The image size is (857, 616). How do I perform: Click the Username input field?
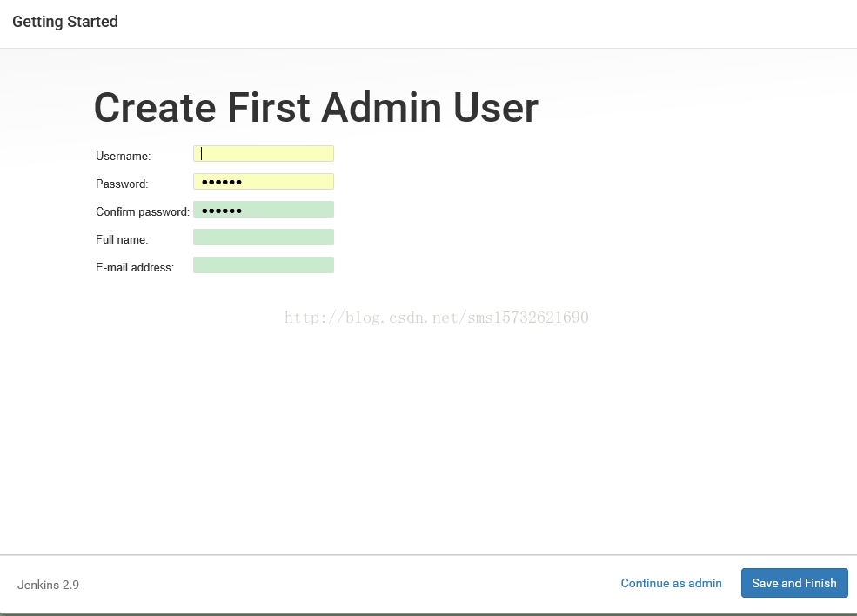pyautogui.click(x=264, y=154)
